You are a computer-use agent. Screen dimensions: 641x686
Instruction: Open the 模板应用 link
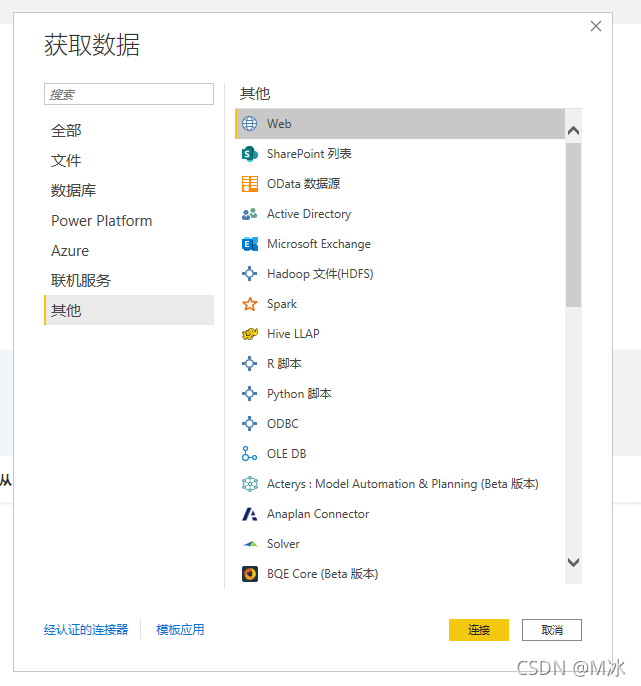point(180,630)
